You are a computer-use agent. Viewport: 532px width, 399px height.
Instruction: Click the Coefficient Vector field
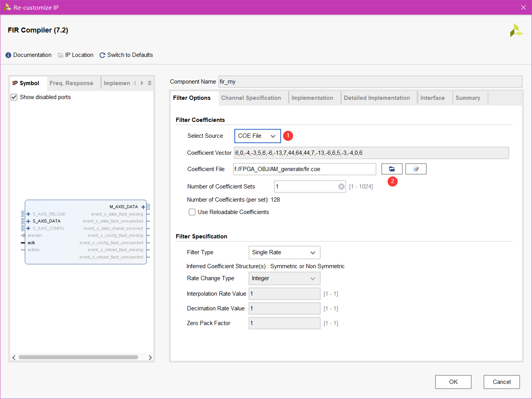pyautogui.click(x=371, y=153)
